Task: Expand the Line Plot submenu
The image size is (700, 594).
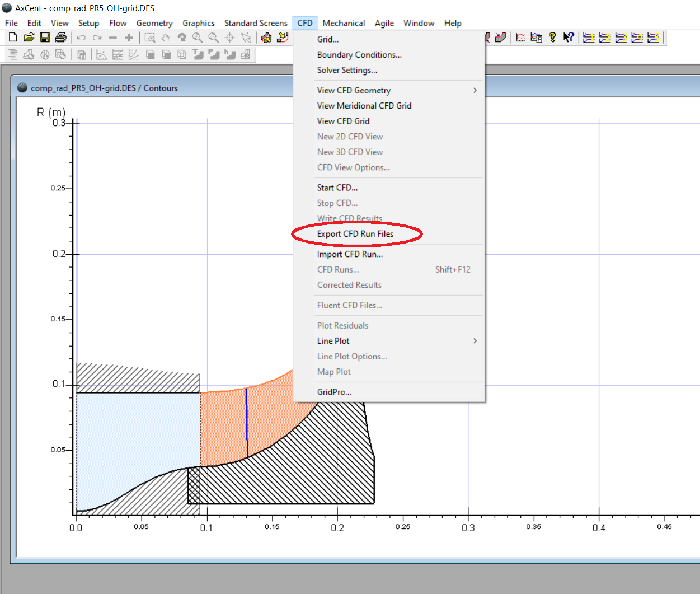Action: pos(389,341)
